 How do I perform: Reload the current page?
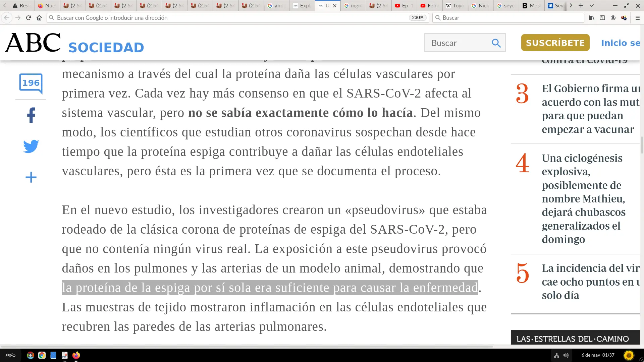29,18
